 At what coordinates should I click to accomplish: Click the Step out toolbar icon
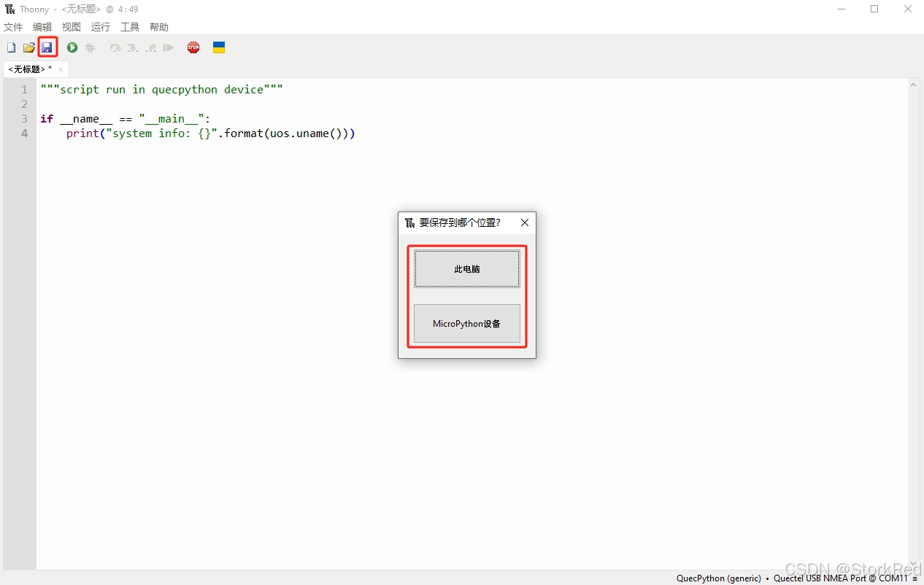click(150, 47)
